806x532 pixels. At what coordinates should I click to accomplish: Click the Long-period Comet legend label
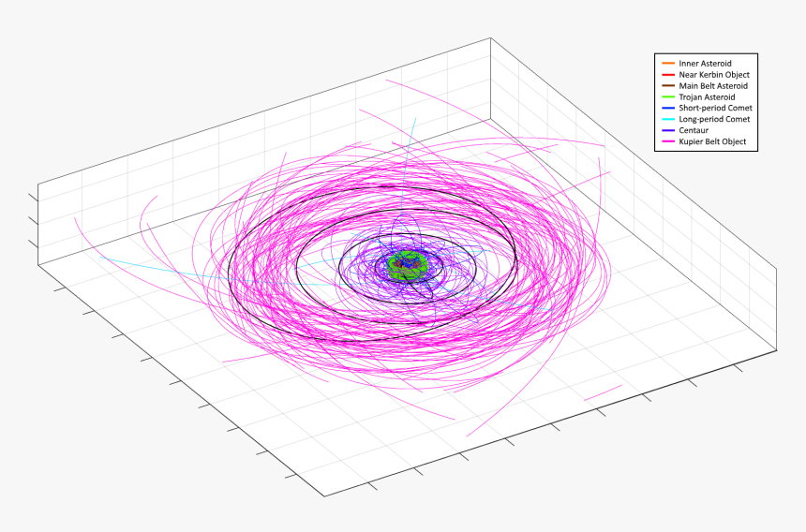click(x=714, y=120)
